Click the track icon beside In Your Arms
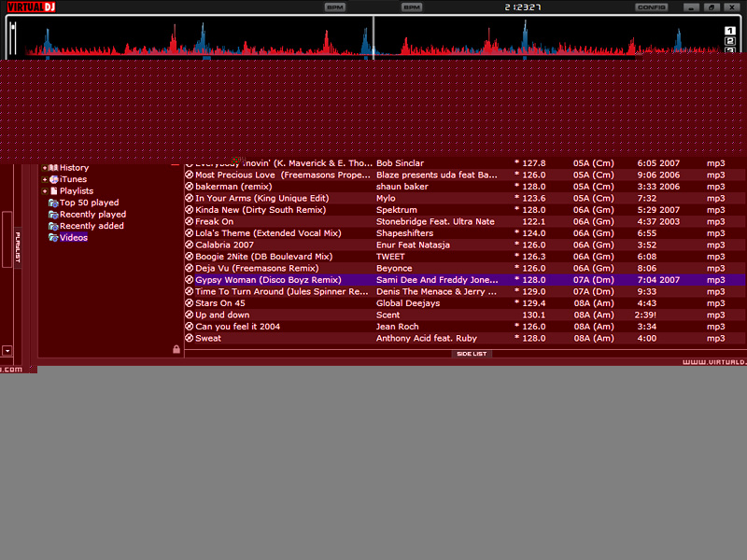Image resolution: width=747 pixels, height=560 pixels. pyautogui.click(x=190, y=198)
